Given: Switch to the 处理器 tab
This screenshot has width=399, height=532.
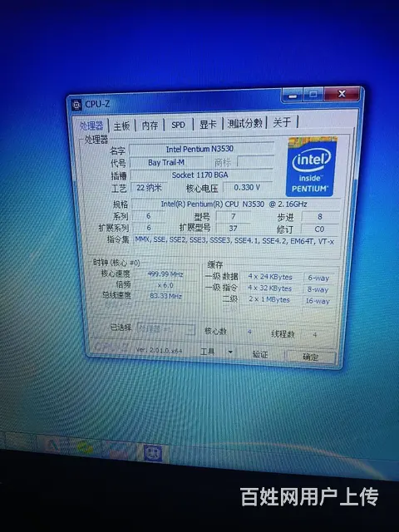Looking at the screenshot, I should (91, 126).
